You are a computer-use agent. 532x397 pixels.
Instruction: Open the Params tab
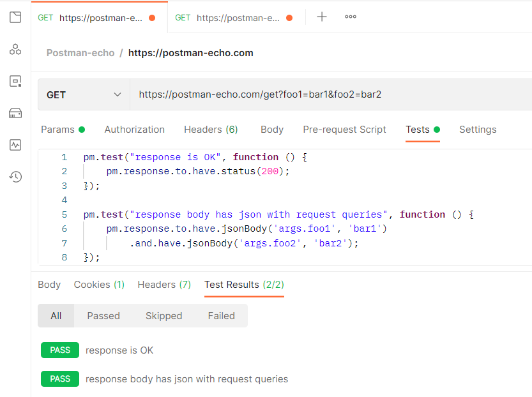[63, 130]
